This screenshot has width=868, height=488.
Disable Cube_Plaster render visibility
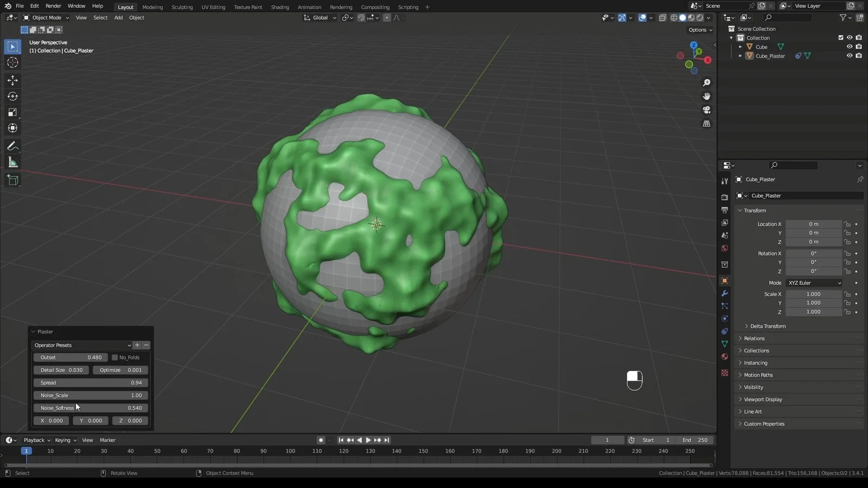[858, 56]
